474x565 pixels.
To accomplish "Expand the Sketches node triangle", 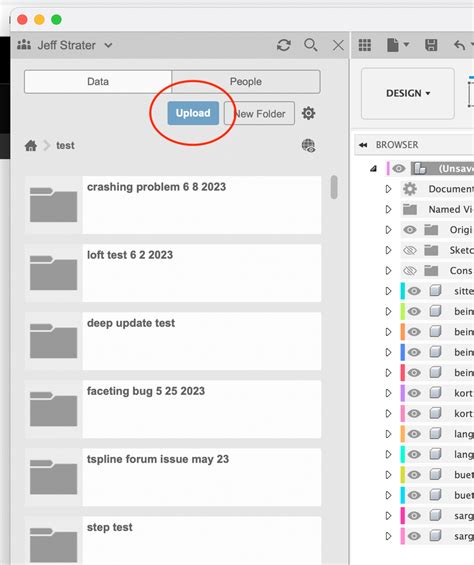I will 388,250.
